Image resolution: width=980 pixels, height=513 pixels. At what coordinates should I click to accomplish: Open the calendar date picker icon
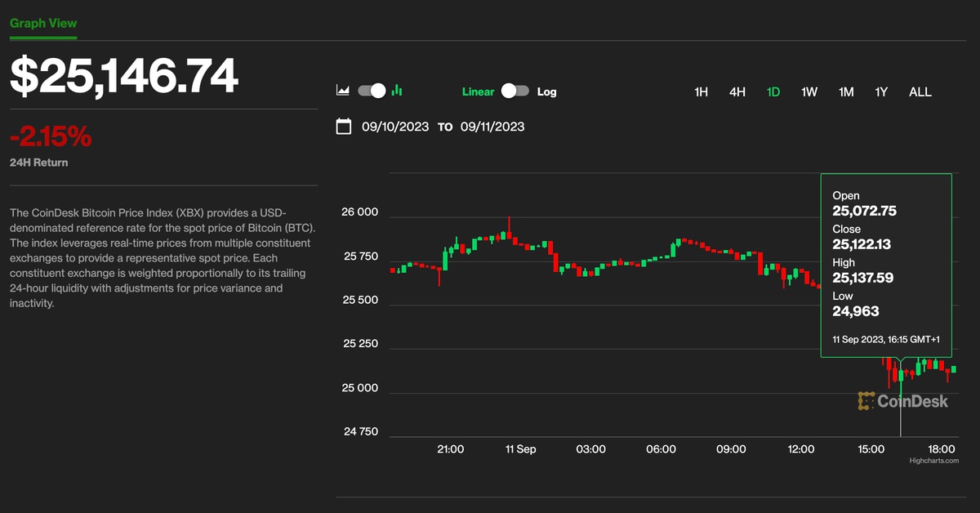tap(344, 127)
